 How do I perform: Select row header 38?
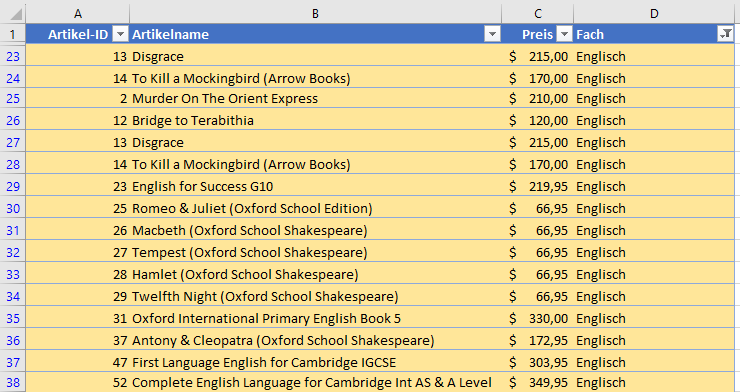(13, 382)
